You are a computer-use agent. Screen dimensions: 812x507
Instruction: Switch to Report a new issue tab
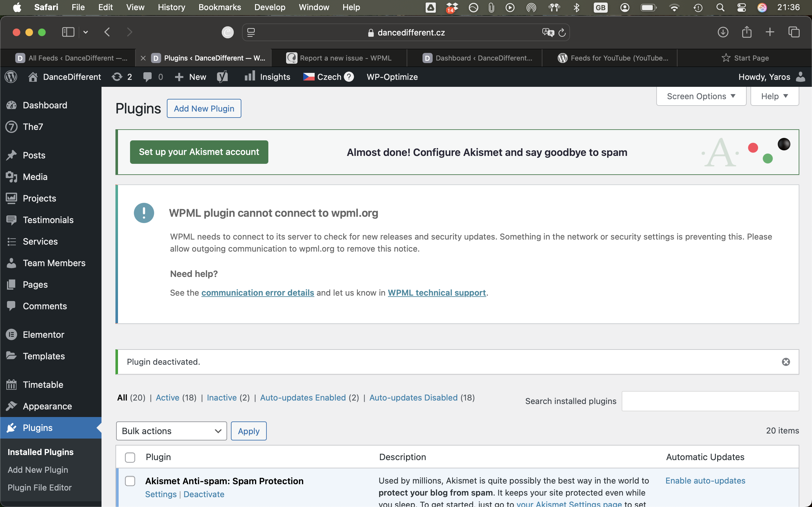[x=339, y=58]
